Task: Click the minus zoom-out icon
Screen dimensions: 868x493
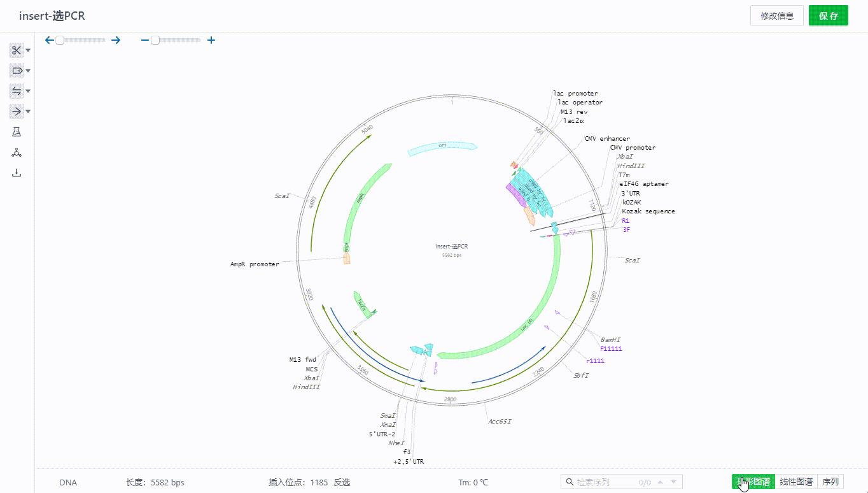Action: click(x=144, y=40)
